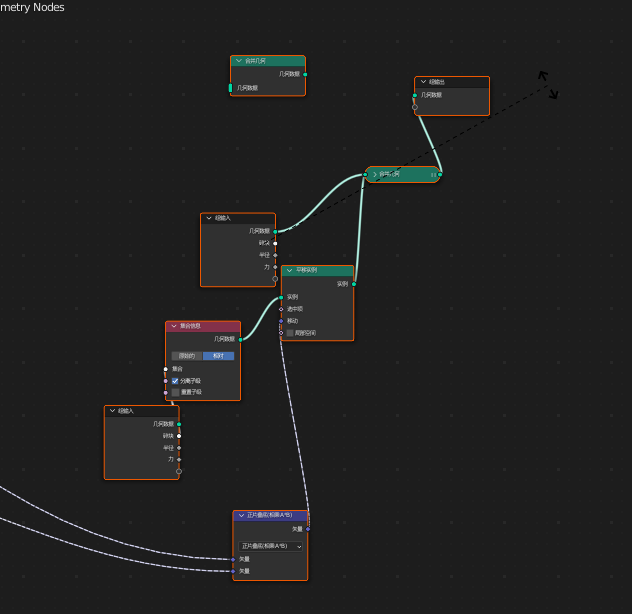Collapse the Collection Info (集合信息) node
Image resolution: width=632 pixels, height=614 pixels.
[174, 326]
